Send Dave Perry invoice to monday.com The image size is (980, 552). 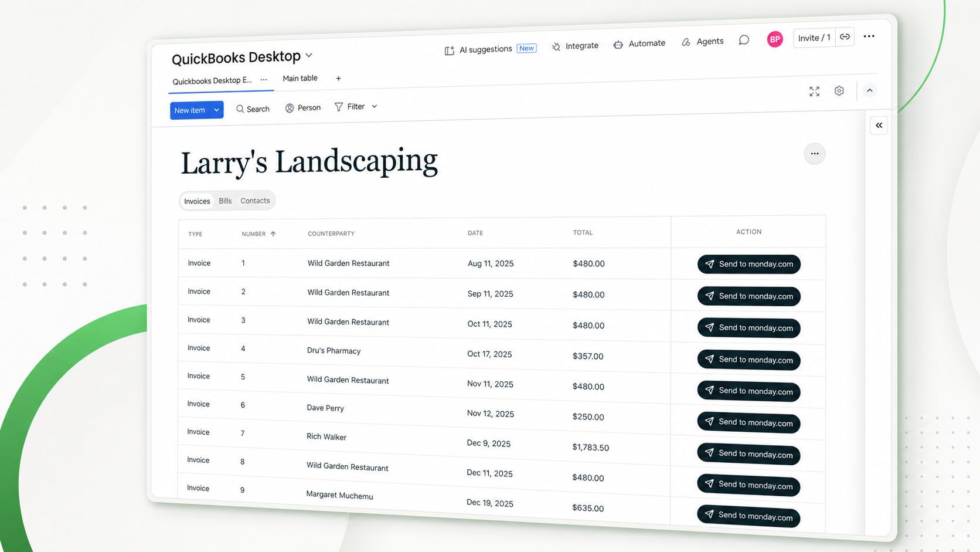tap(749, 422)
